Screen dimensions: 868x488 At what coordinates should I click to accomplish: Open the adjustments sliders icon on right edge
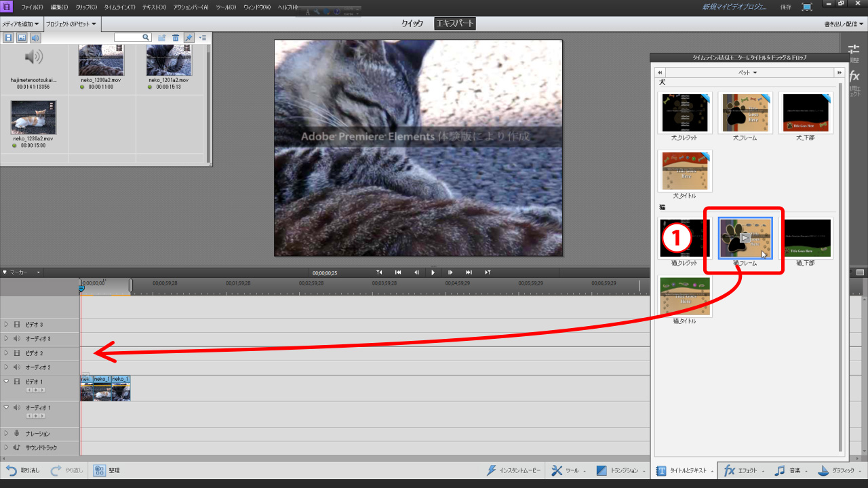[854, 49]
